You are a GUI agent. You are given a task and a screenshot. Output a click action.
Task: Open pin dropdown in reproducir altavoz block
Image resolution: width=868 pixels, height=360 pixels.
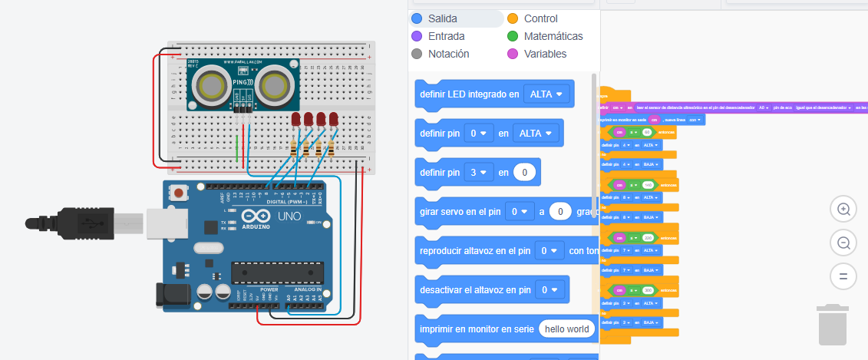(x=550, y=251)
